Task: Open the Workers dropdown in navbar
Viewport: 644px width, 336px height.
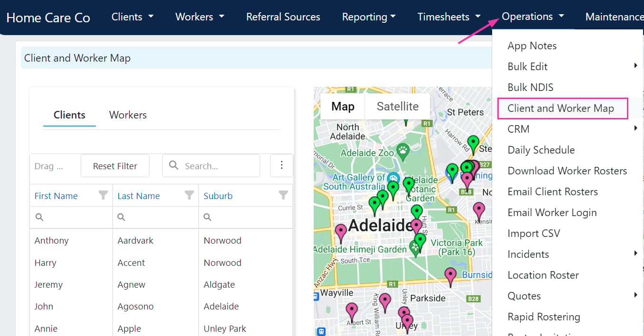Action: (200, 17)
